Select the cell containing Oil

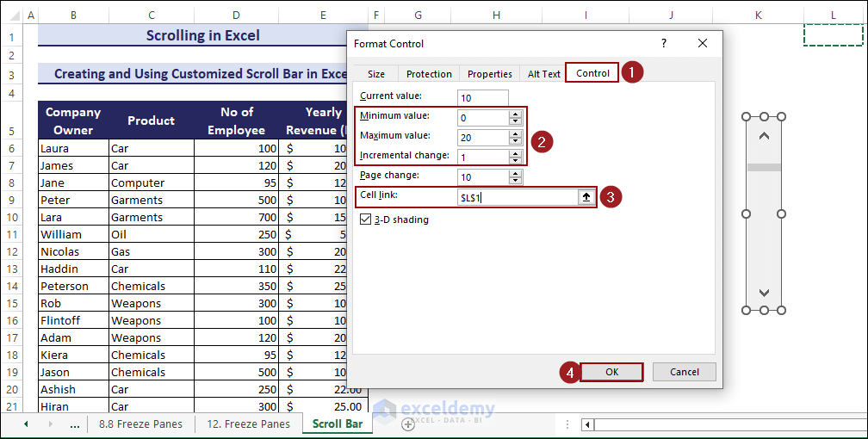click(x=152, y=234)
